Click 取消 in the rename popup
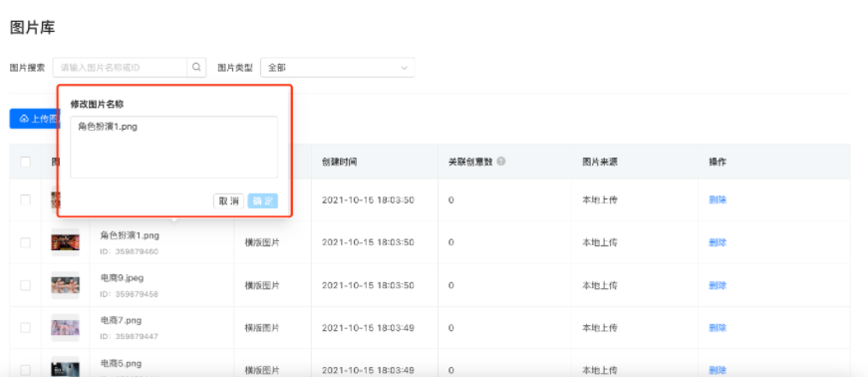This screenshot has height=377, width=868. (x=228, y=200)
